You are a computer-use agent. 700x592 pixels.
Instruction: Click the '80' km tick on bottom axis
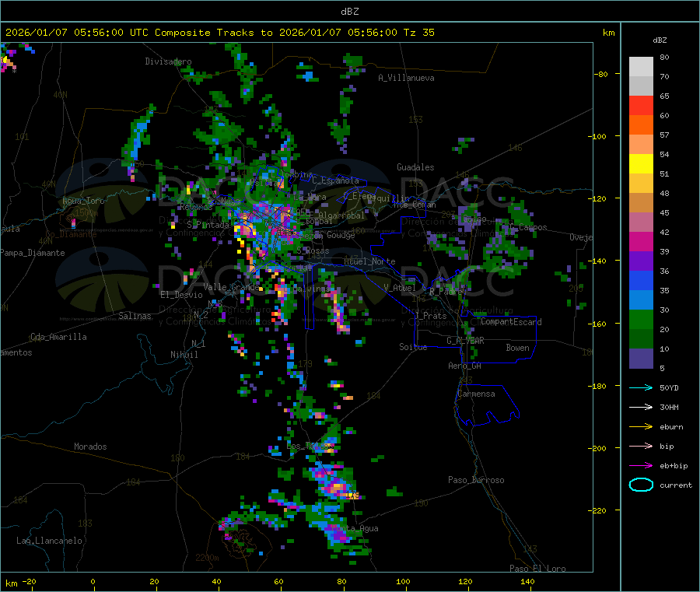click(341, 581)
